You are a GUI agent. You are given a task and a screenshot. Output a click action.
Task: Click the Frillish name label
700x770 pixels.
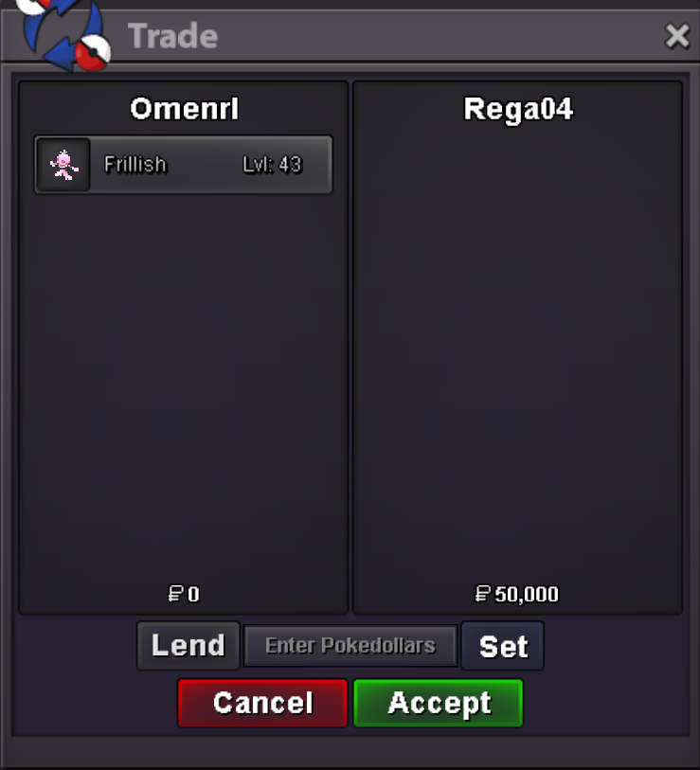pos(135,165)
